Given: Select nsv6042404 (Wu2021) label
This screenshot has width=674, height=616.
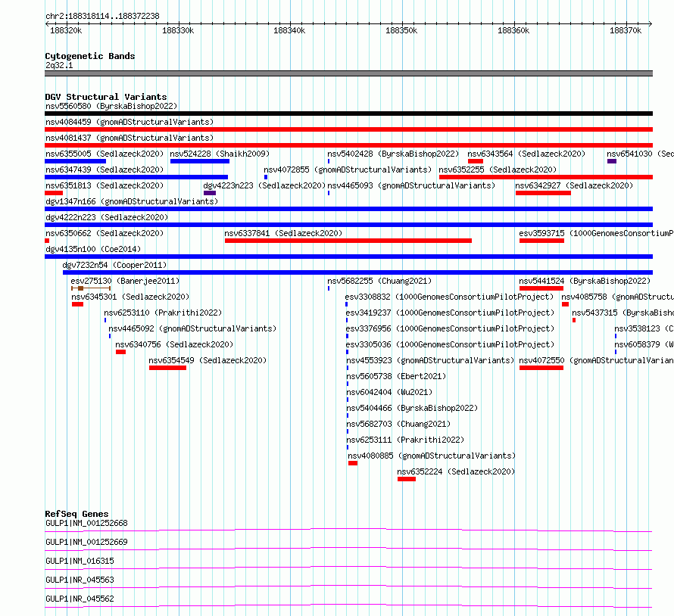Looking at the screenshot, I should pos(389,392).
